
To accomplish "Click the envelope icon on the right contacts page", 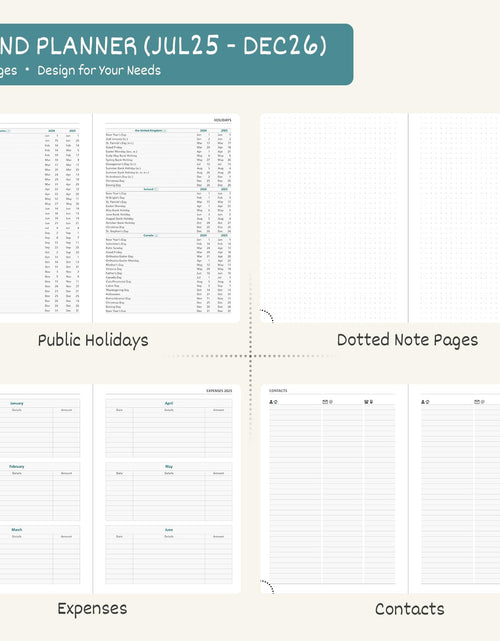I will point(479,402).
